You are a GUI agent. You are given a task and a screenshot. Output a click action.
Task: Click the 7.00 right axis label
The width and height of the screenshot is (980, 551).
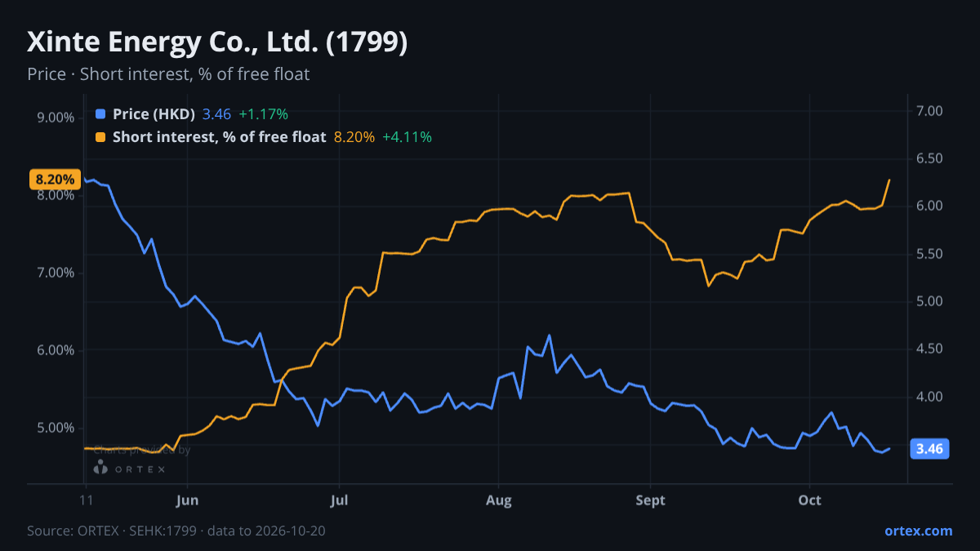coord(929,111)
